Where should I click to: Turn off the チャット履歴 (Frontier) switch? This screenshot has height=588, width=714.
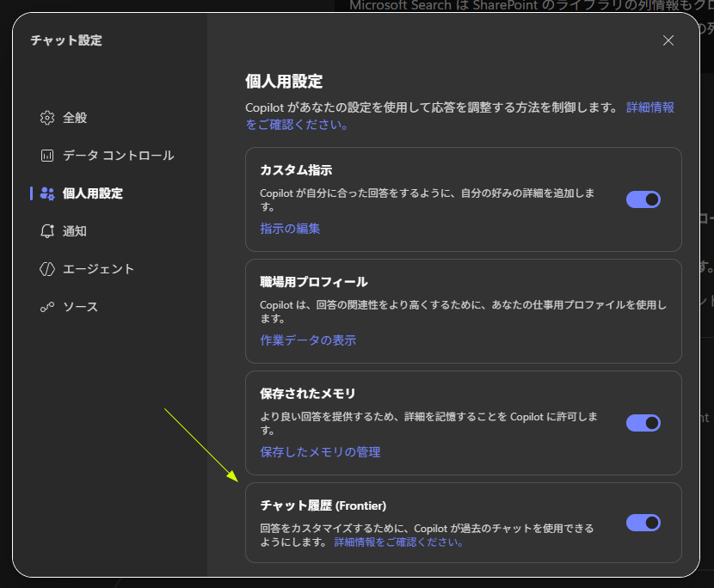pos(643,523)
